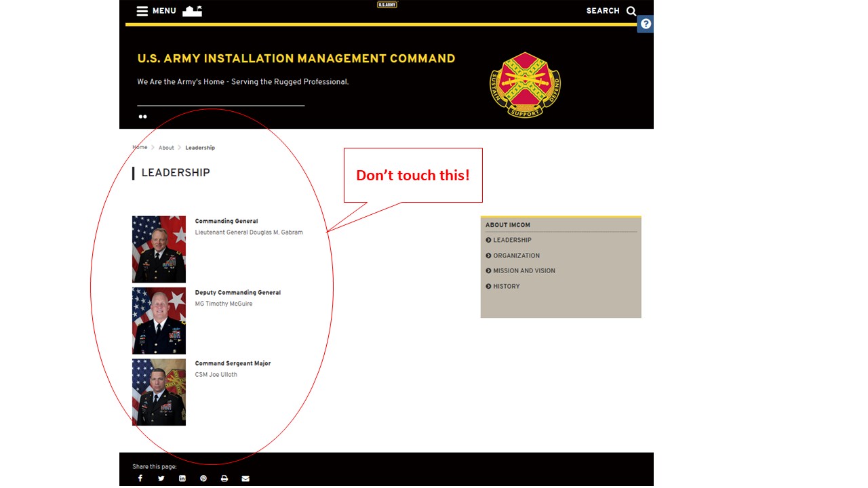This screenshot has height=488, width=868.
Task: Click MG Timothy McGuire name
Action: click(224, 304)
